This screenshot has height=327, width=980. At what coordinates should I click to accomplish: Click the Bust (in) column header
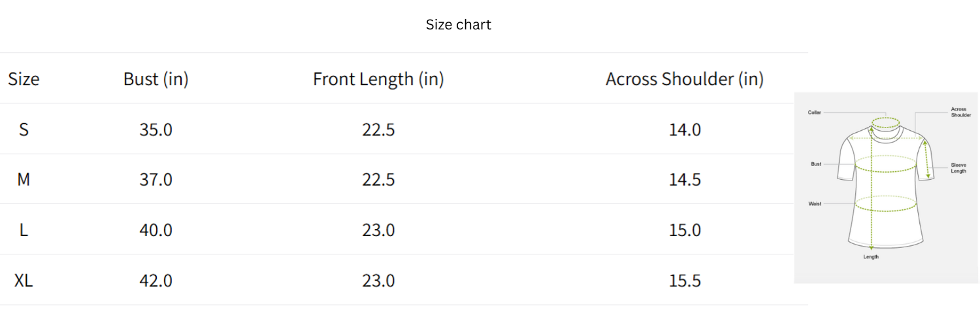coord(155,79)
